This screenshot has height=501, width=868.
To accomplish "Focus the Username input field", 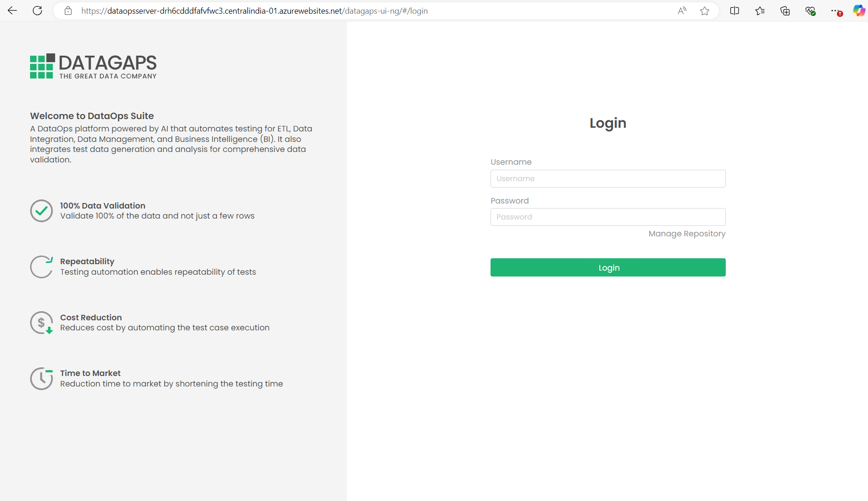I will point(608,178).
